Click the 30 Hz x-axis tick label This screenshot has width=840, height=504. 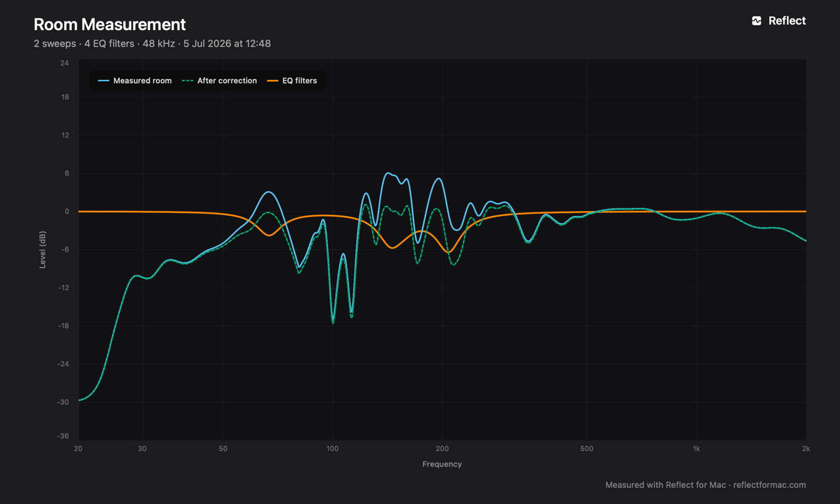point(142,448)
